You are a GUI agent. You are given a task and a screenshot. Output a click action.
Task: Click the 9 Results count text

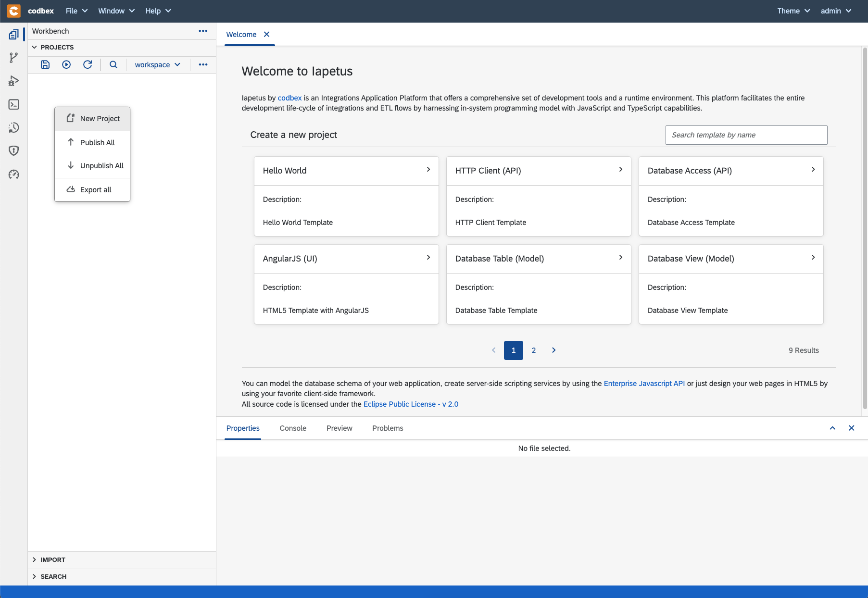click(x=804, y=350)
